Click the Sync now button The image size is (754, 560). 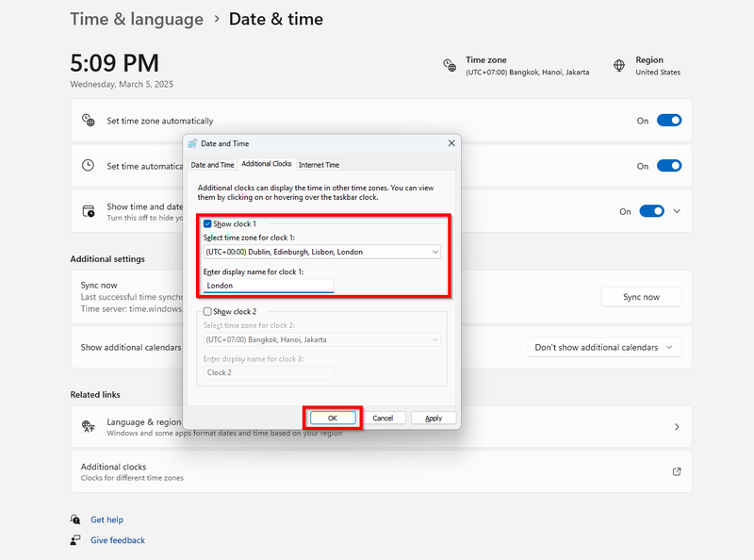click(641, 297)
